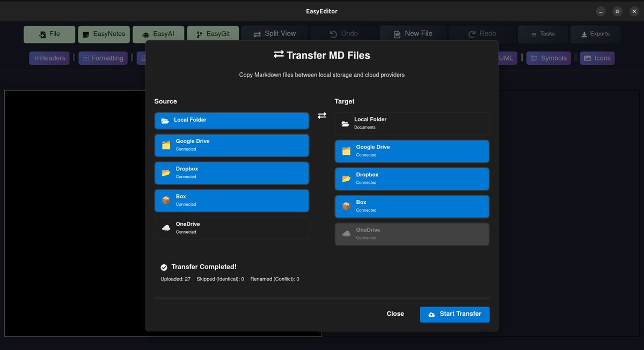This screenshot has width=644, height=350.
Task: Click the 'Renamed (Conflict): 0' text
Action: [x=275, y=279]
